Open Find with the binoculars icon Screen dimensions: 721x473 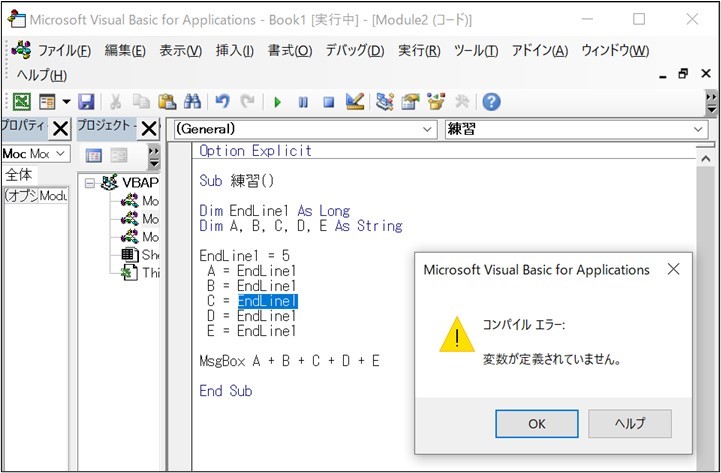pos(192,102)
